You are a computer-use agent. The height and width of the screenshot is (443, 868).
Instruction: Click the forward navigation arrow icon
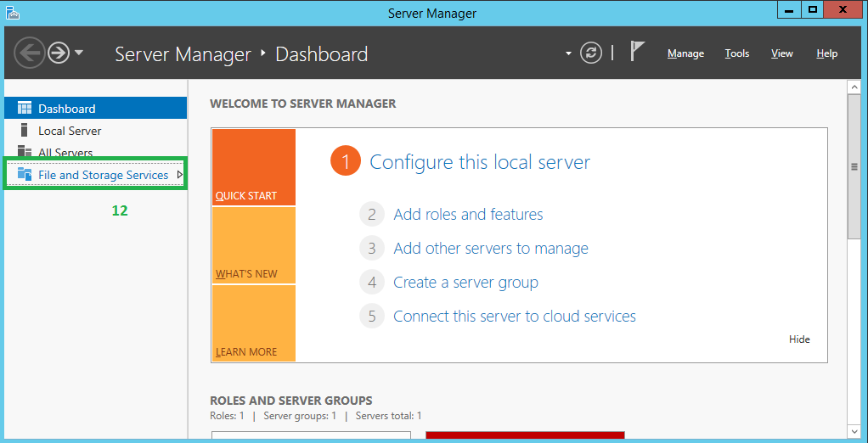pyautogui.click(x=58, y=53)
